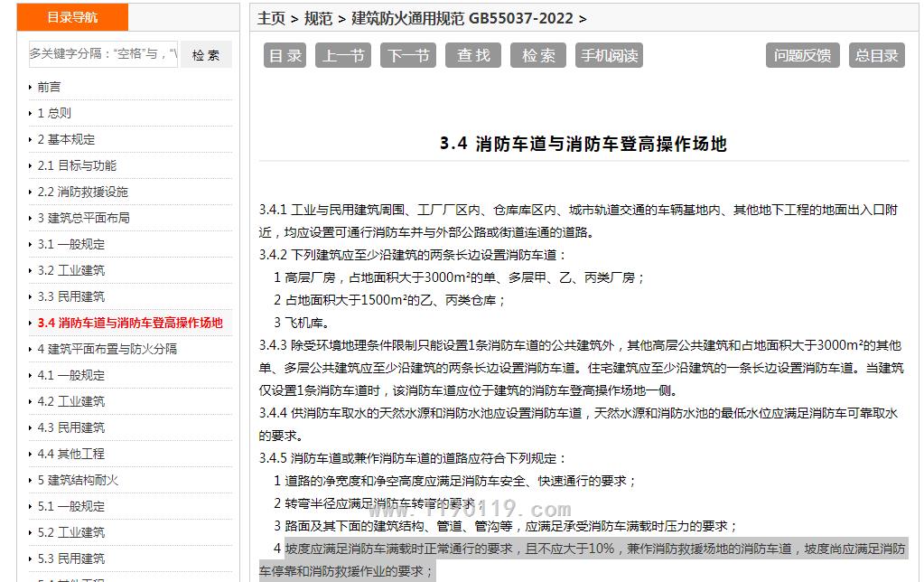The width and height of the screenshot is (924, 582).
Task: Select 4.1 一般规定 in sidebar
Action: pyautogui.click(x=71, y=376)
